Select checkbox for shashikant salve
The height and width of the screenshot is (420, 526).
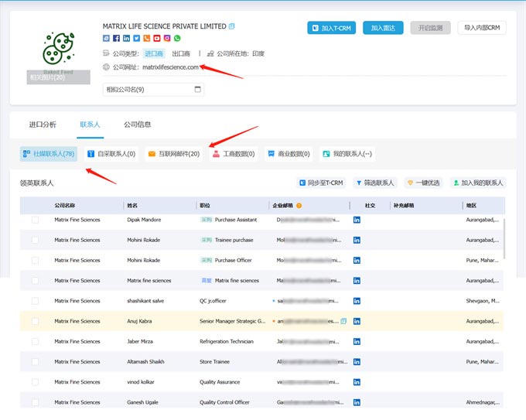[35, 301]
